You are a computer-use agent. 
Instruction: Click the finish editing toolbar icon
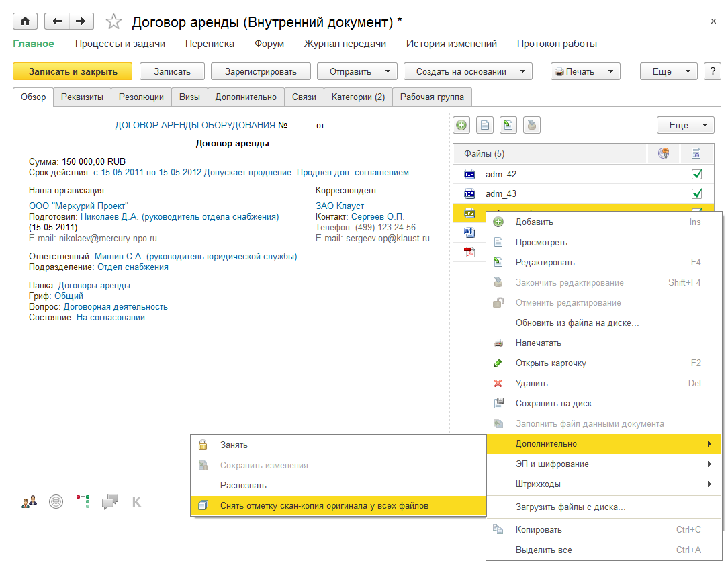tap(532, 125)
